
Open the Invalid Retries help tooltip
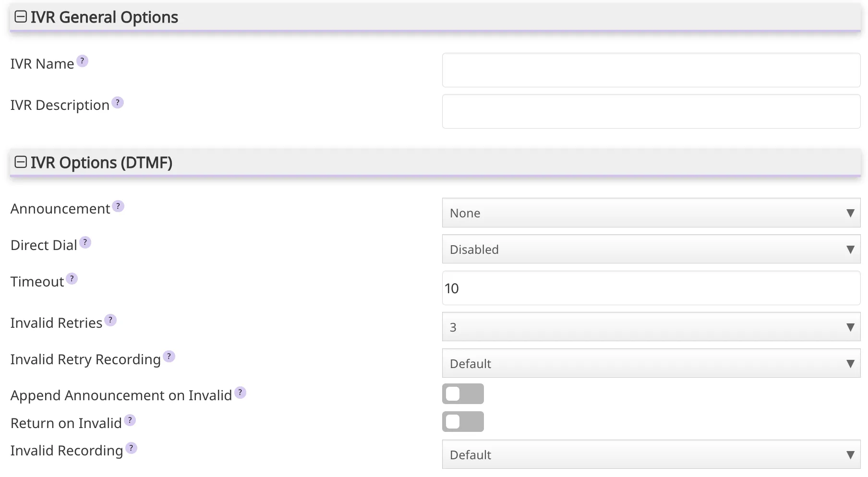tap(110, 320)
